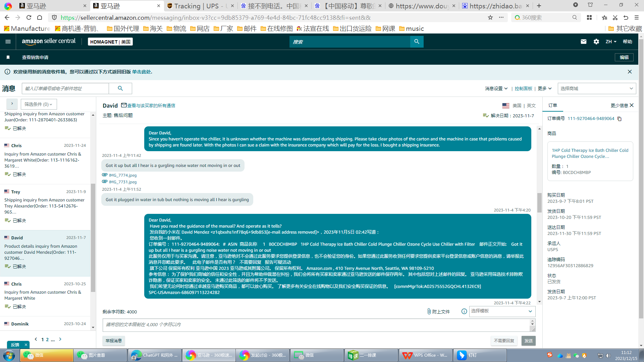Screen dimensions: 644x362
Task: Click the header search magnifier button
Action: 417,42
